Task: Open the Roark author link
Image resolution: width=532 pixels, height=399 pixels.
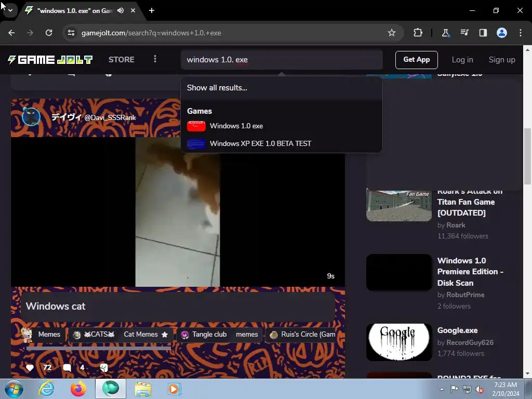Action: pos(456,225)
